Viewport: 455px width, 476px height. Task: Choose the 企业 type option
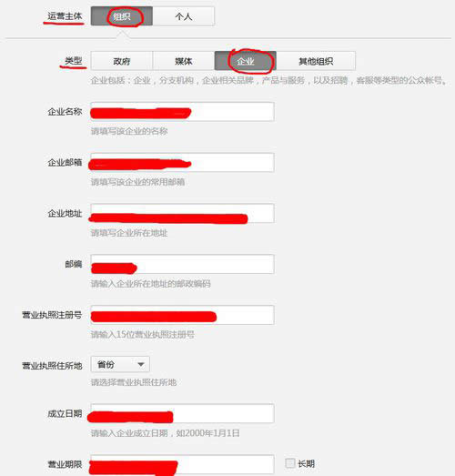coord(246,61)
